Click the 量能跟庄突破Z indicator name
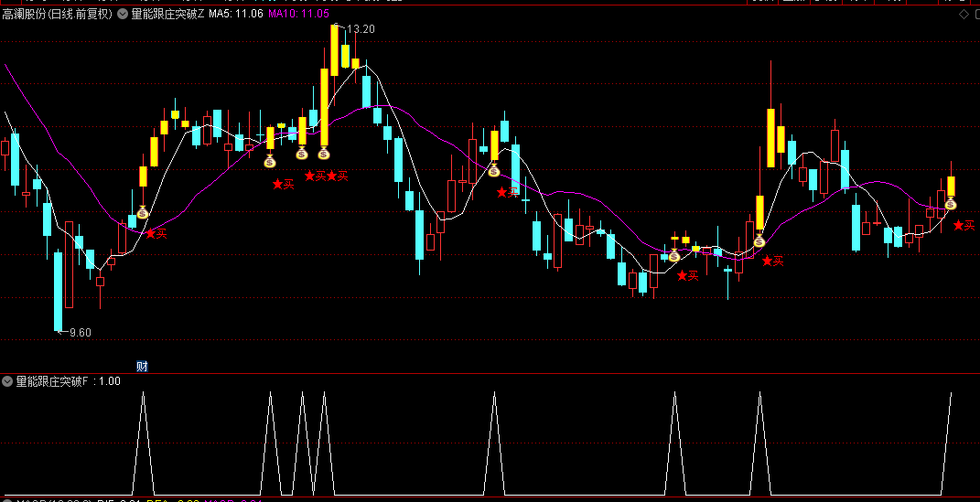The width and height of the screenshot is (980, 502). pyautogui.click(x=167, y=14)
